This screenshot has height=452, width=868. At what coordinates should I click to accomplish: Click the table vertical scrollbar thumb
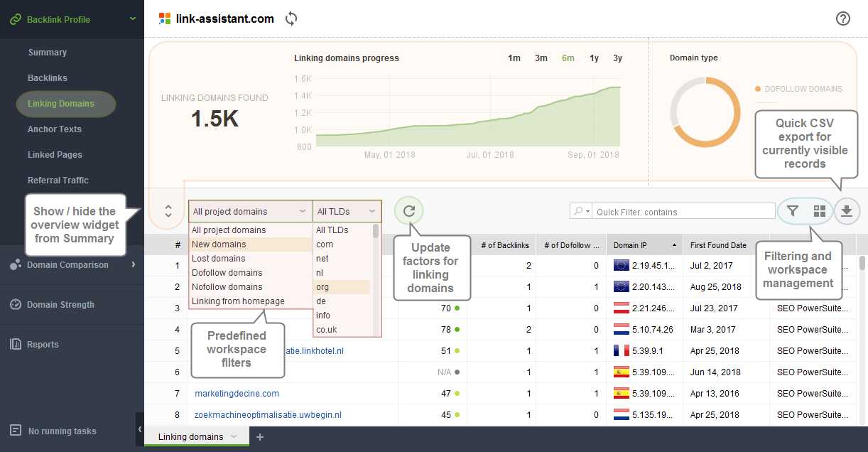(862, 263)
